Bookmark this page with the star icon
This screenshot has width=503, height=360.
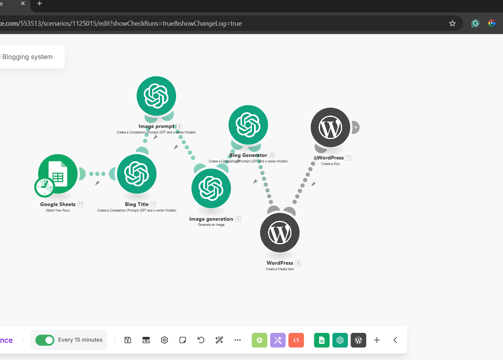click(452, 23)
